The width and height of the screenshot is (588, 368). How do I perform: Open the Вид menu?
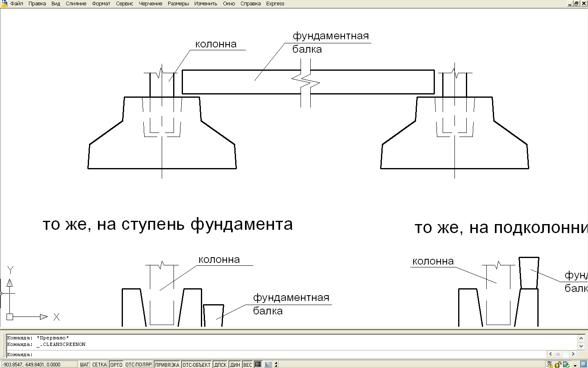click(x=56, y=4)
